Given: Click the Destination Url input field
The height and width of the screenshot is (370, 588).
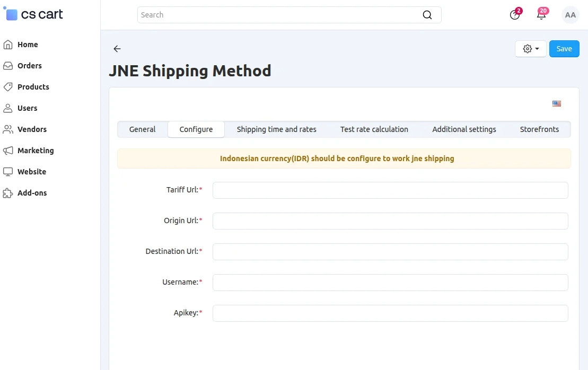Looking at the screenshot, I should pyautogui.click(x=390, y=252).
